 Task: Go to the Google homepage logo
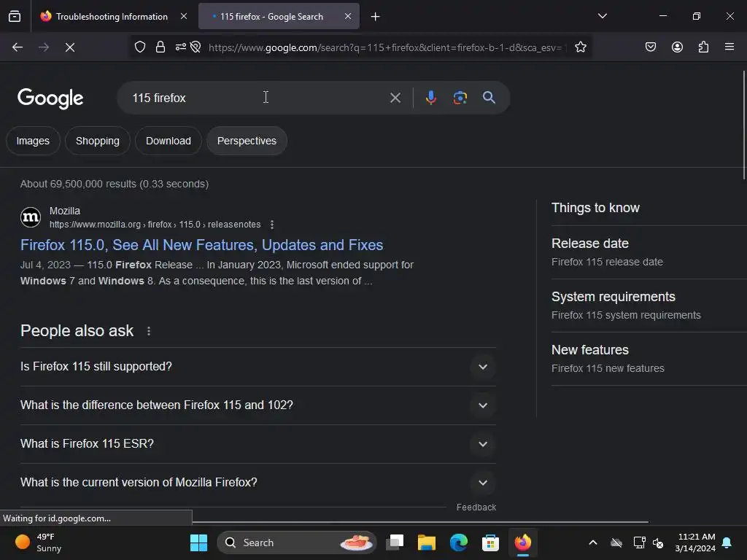pyautogui.click(x=50, y=98)
